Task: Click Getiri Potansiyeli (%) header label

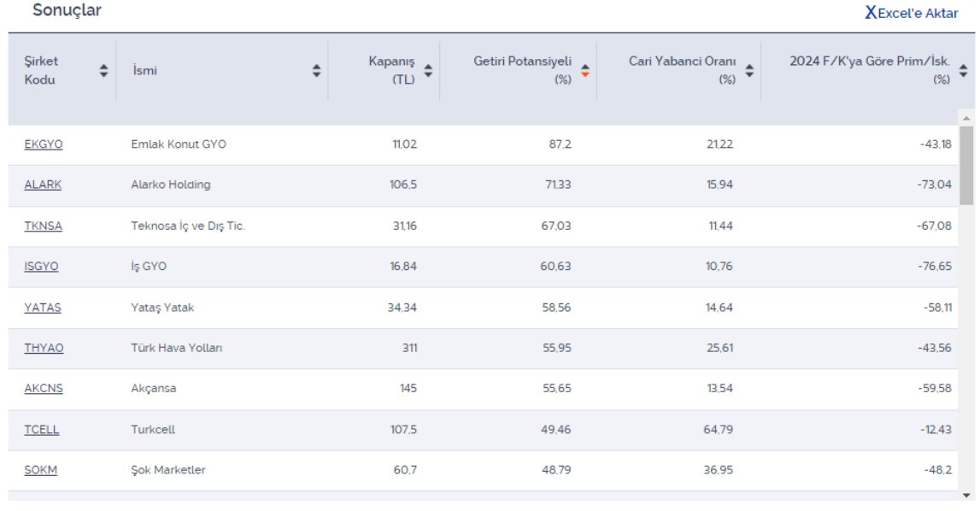Action: point(523,70)
